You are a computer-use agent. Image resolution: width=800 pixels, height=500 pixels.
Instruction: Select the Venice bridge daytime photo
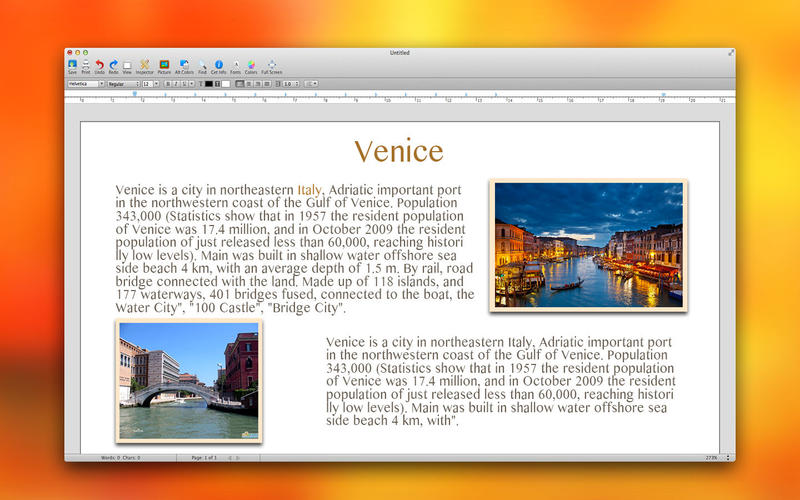pos(189,381)
